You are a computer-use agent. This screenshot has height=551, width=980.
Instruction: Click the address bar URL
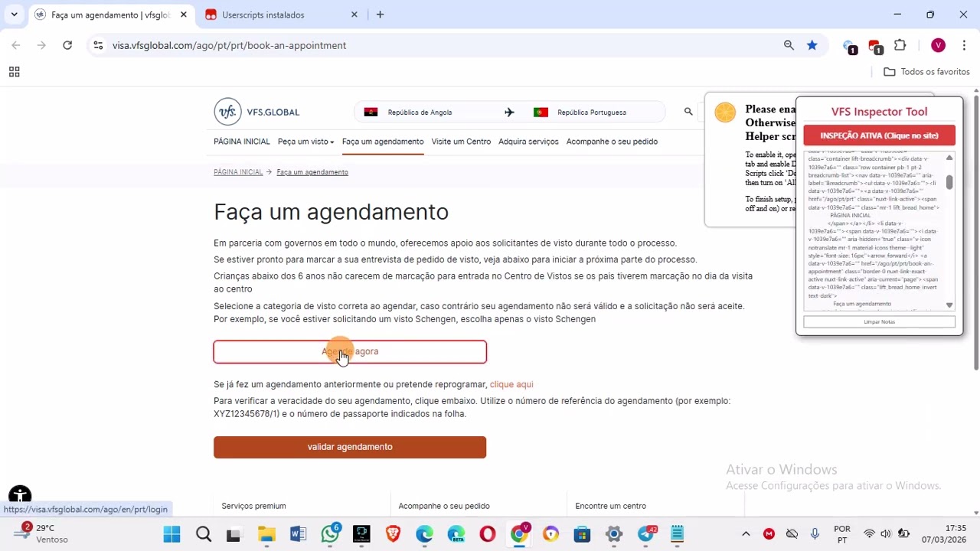click(229, 45)
